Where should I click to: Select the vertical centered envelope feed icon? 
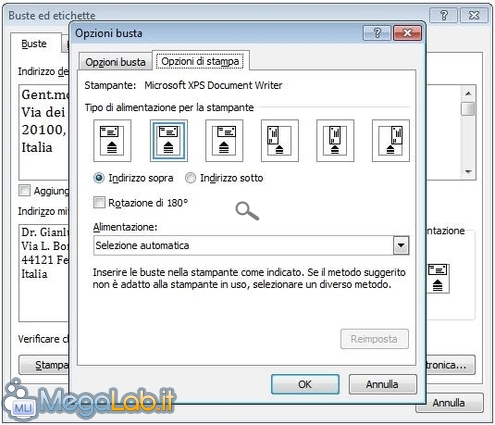coord(335,141)
